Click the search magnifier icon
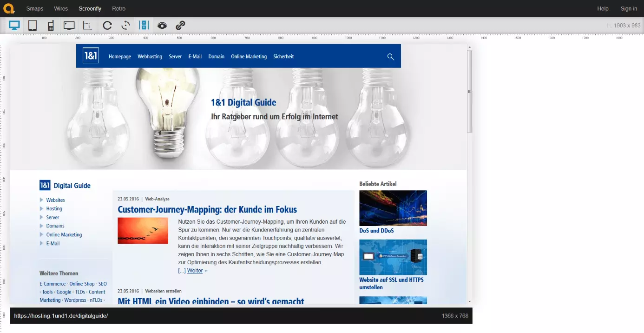The width and height of the screenshot is (644, 333). tap(391, 57)
